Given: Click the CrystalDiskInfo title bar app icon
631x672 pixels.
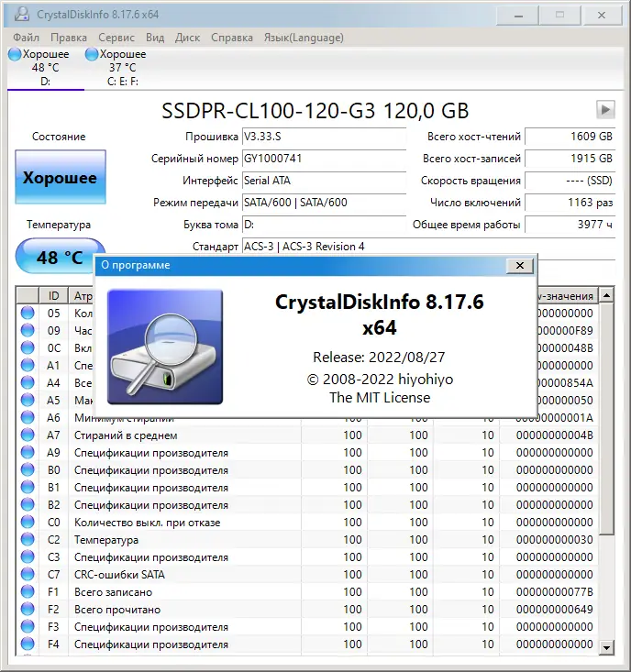Looking at the screenshot, I should 21,14.
